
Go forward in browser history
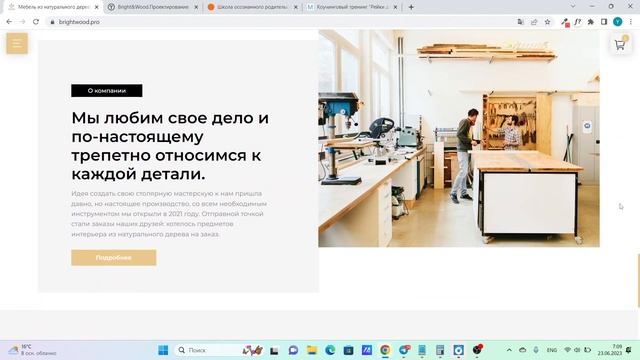[x=22, y=22]
